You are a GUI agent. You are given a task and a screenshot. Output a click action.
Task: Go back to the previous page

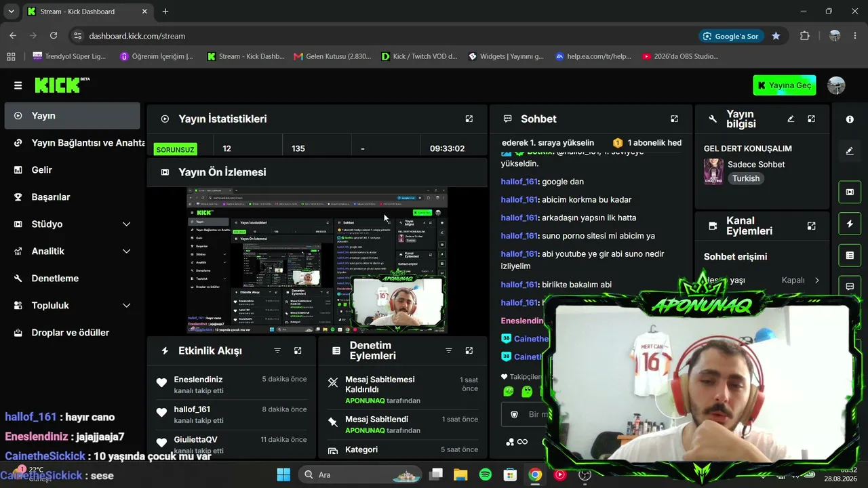click(x=13, y=36)
